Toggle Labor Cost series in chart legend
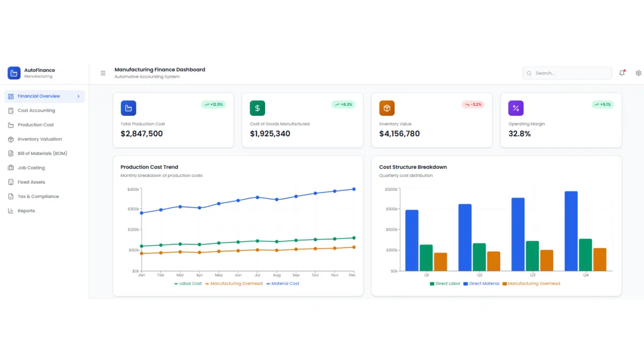The height and width of the screenshot is (362, 644). click(x=188, y=284)
